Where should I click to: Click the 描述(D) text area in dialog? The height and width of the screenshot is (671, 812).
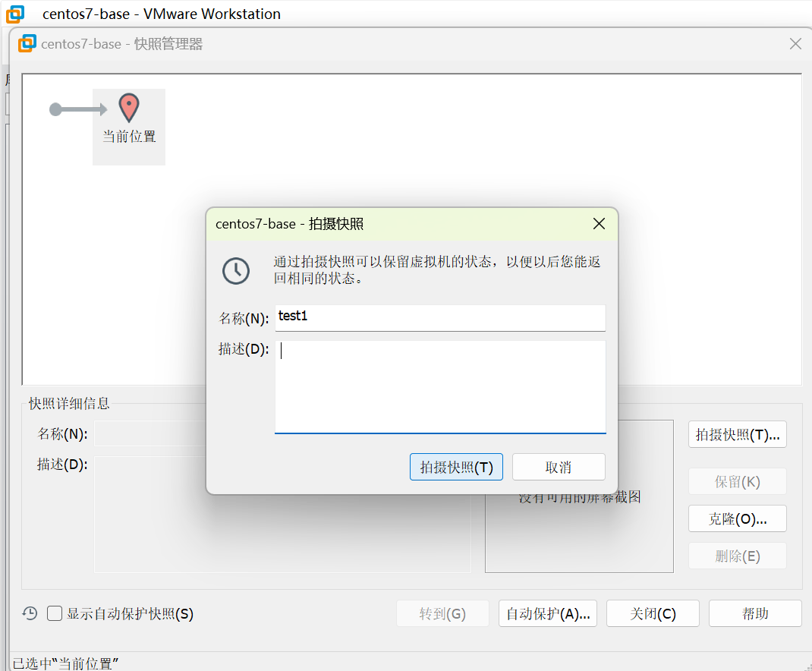pos(440,386)
